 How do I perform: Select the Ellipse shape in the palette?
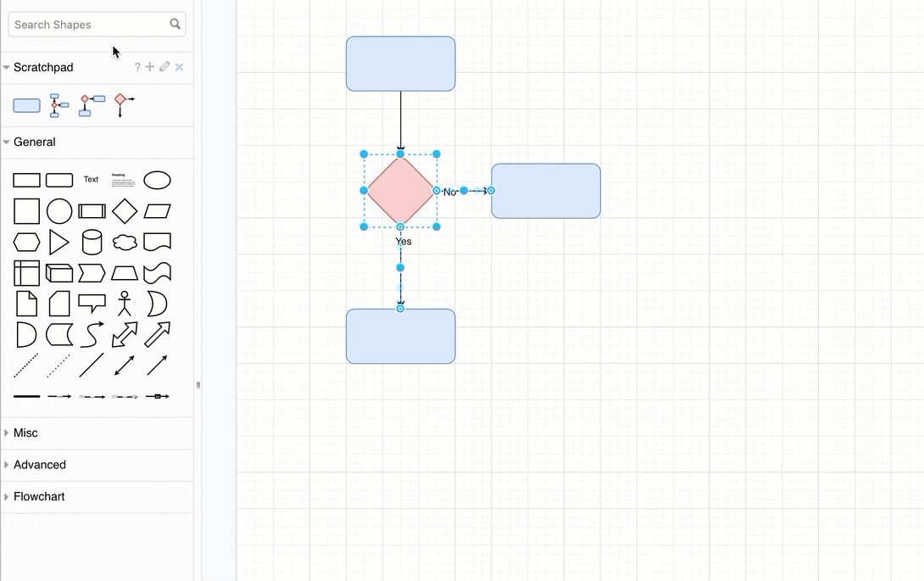157,180
